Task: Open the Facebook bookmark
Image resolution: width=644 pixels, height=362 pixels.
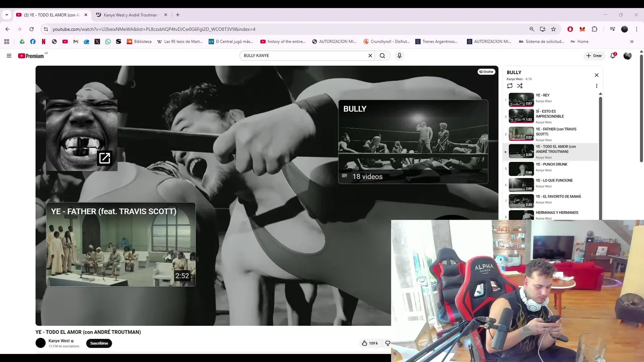Action: coord(33,42)
